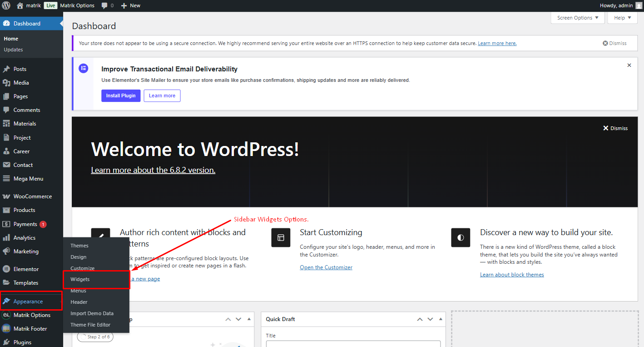Click the Templates folder icon
The image size is (644, 347).
click(x=6, y=283)
